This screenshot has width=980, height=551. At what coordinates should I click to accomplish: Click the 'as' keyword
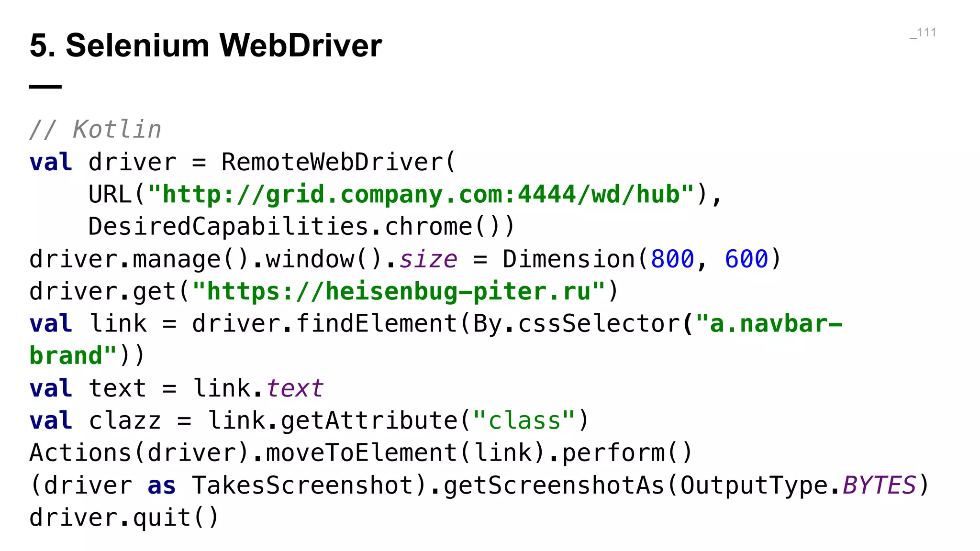pyautogui.click(x=162, y=485)
